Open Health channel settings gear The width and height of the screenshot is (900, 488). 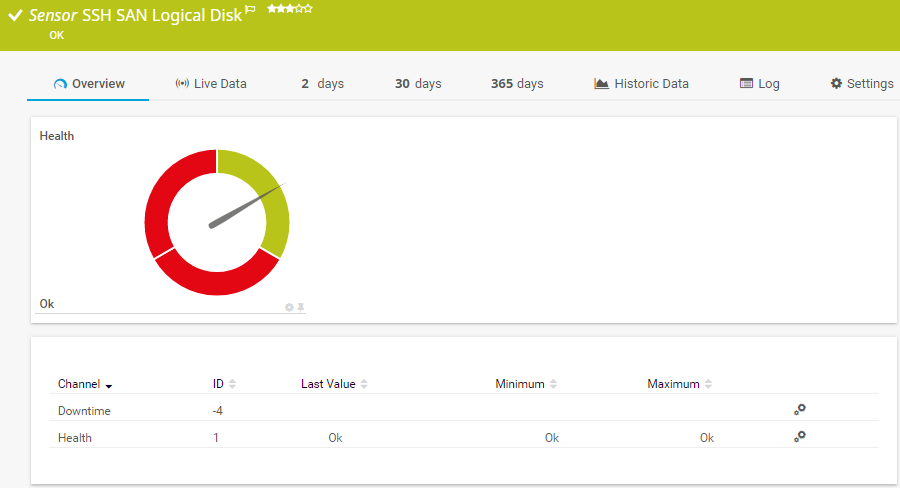point(799,437)
